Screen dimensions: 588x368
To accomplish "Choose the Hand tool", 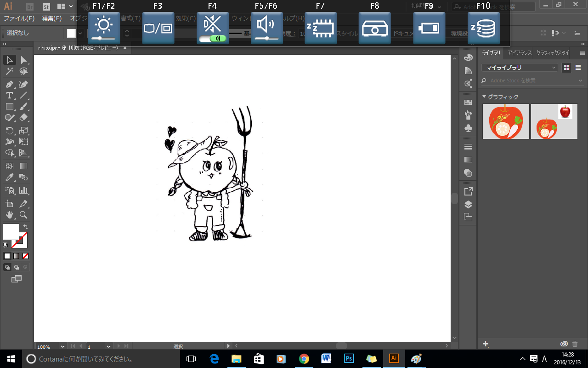I will click(x=9, y=215).
